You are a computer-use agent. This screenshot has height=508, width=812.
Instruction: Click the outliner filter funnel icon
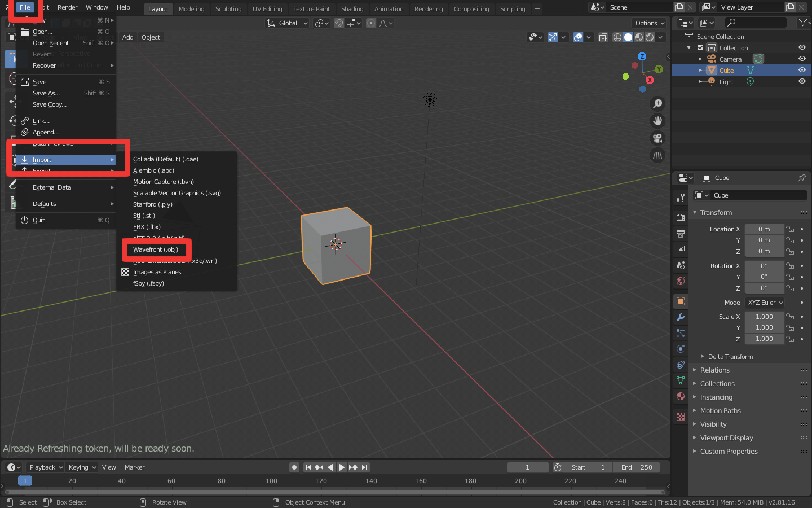click(x=802, y=23)
